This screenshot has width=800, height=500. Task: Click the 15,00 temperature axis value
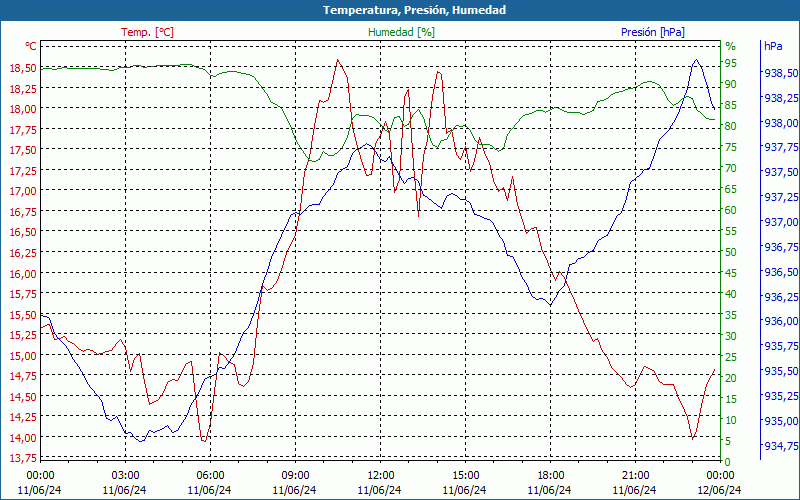point(23,356)
